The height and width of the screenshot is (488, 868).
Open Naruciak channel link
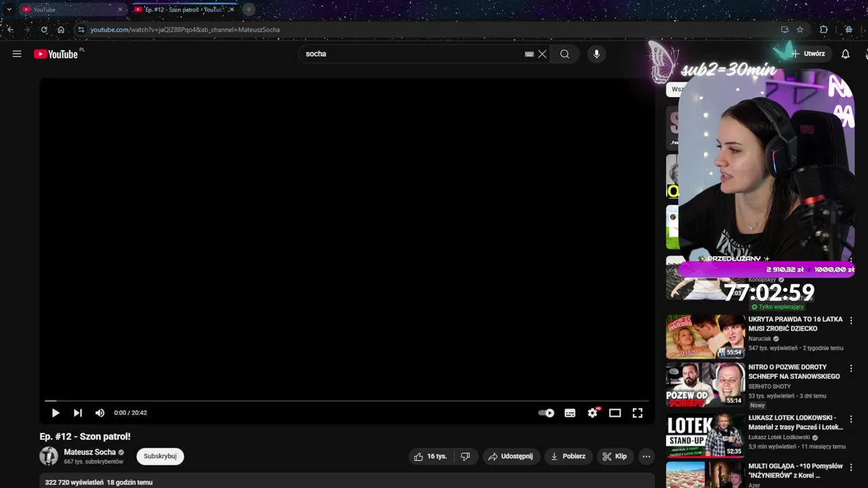click(x=760, y=338)
